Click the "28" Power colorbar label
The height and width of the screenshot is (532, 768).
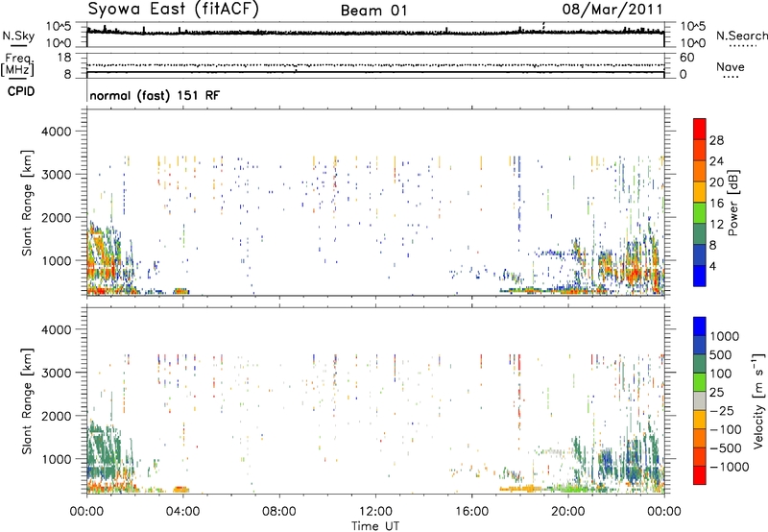click(716, 140)
